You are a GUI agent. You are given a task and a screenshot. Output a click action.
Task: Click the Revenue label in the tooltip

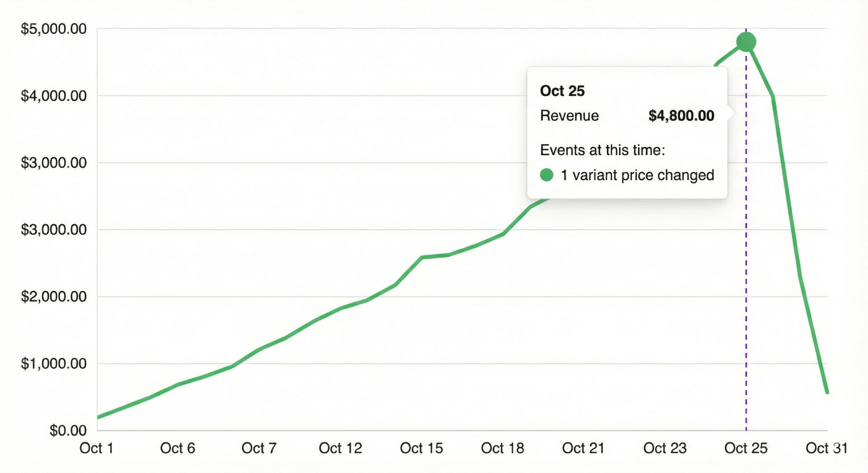pyautogui.click(x=569, y=116)
